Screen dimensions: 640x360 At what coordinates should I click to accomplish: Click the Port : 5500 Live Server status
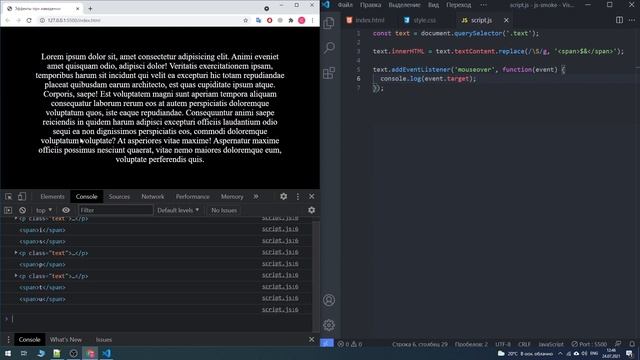(x=589, y=344)
